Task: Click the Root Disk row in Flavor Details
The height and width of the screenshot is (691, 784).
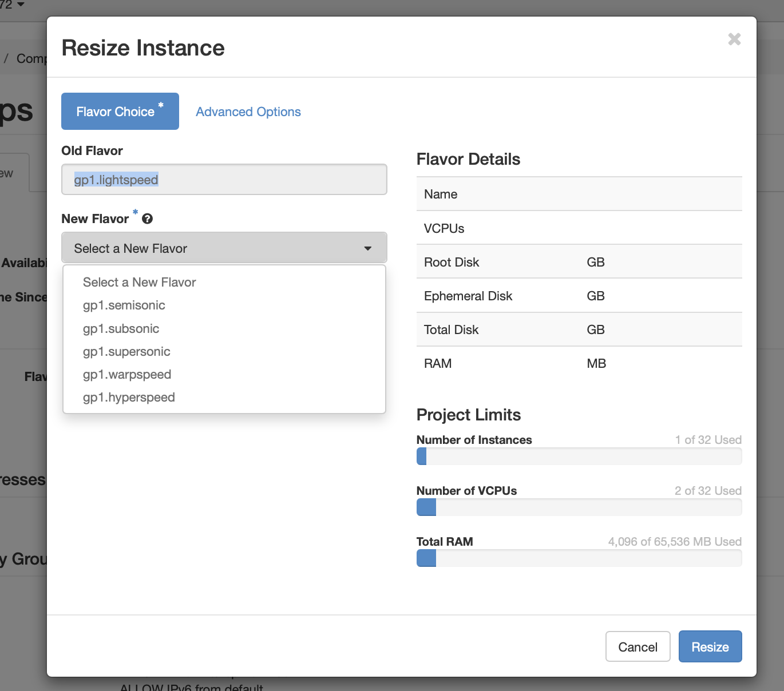Action: (579, 262)
